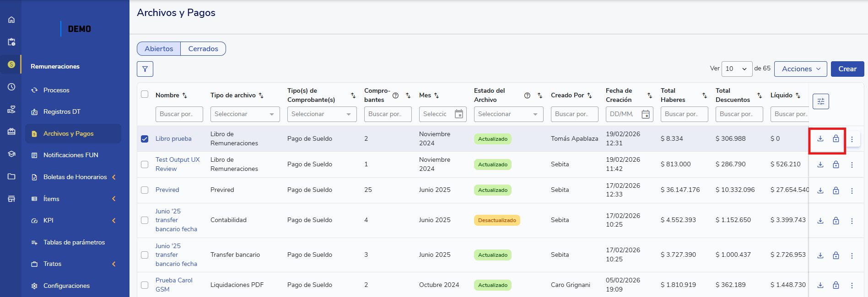Download the Test Output UX Review file
Viewport: 868px width, 297px height.
(820, 164)
